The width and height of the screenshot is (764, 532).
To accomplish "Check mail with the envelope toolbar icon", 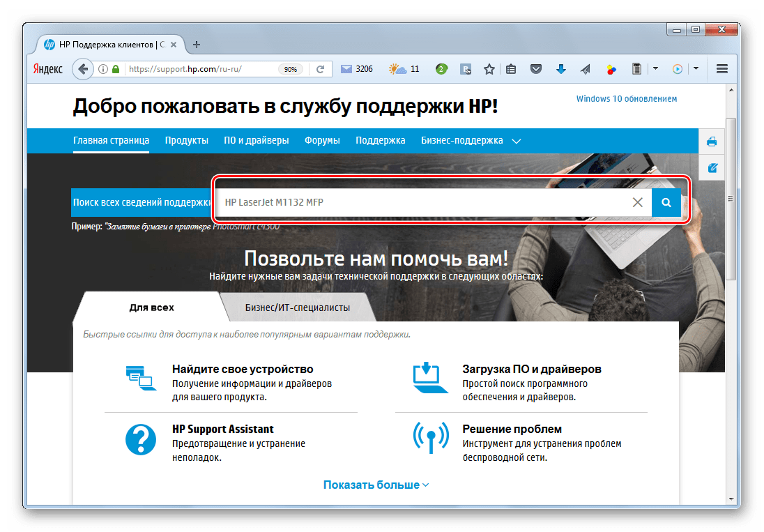I will coord(345,68).
